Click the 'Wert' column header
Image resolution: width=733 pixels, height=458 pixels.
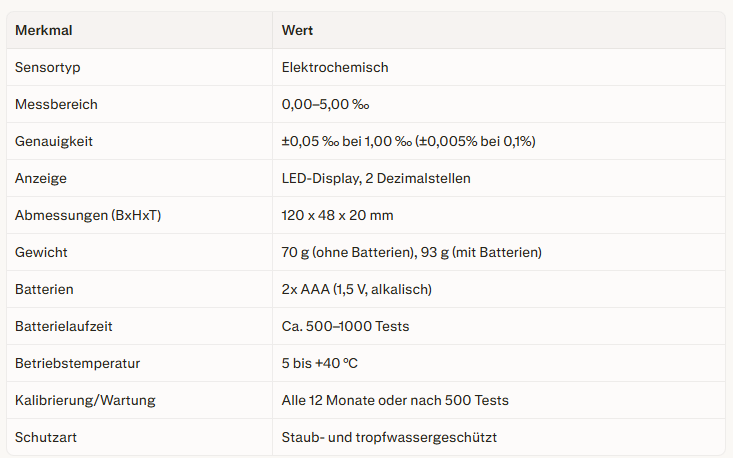[x=297, y=31]
